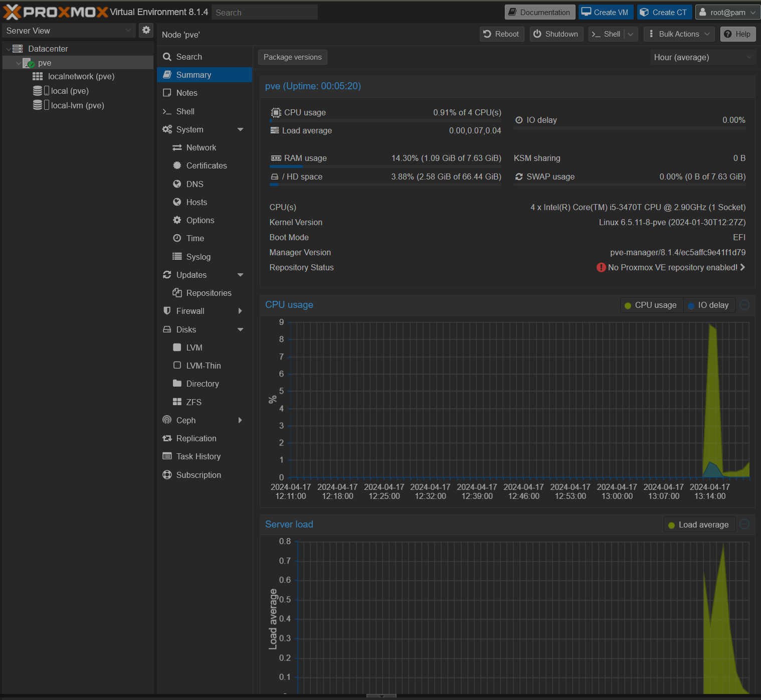761x700 pixels.
Task: Expand the Firewall menu section
Action: pos(240,311)
